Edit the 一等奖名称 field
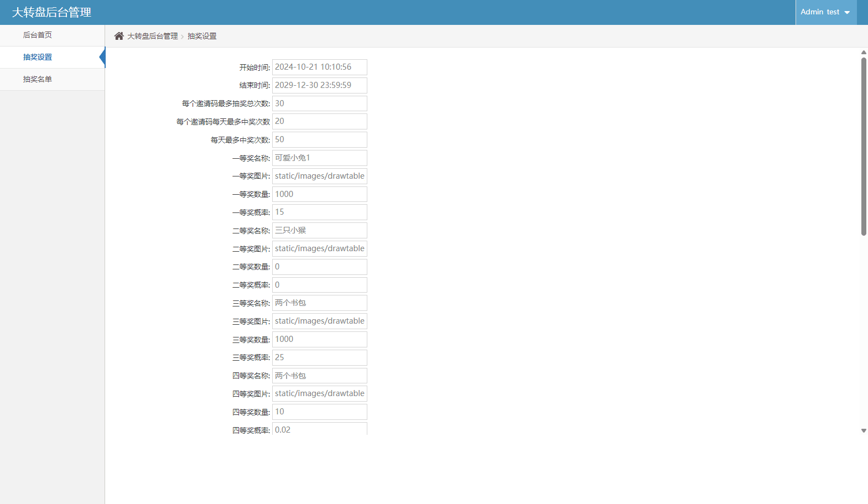 pos(320,158)
